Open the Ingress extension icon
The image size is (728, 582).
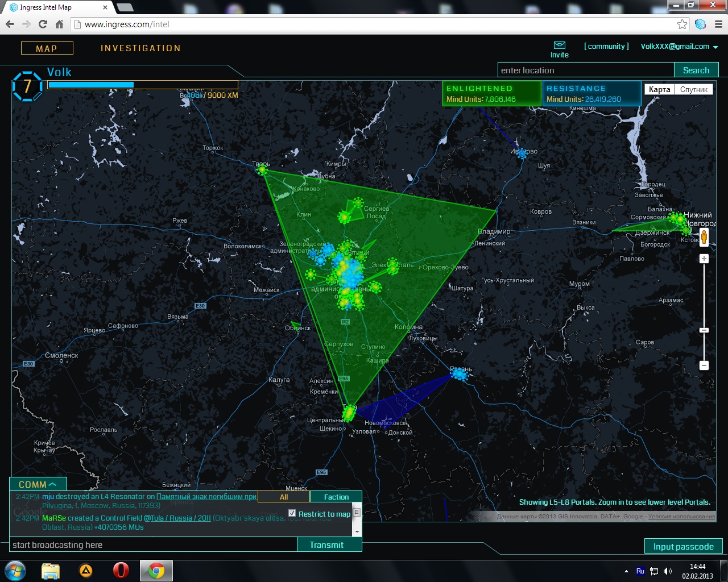700,24
